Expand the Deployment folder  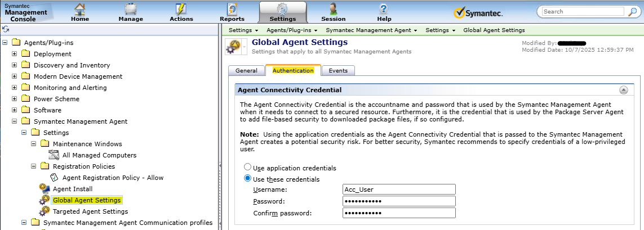15,54
